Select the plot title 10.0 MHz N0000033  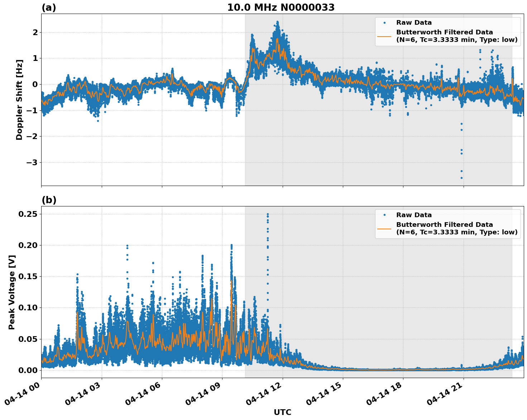point(282,7)
